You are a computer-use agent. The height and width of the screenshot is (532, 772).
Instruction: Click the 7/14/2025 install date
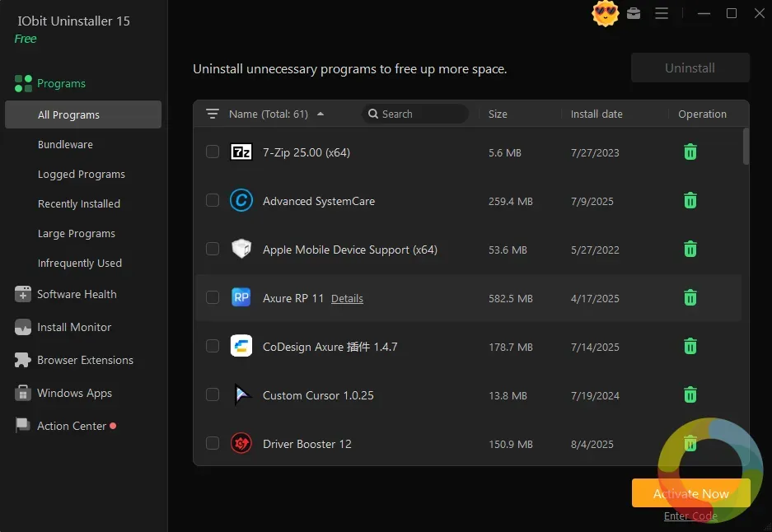pos(595,348)
